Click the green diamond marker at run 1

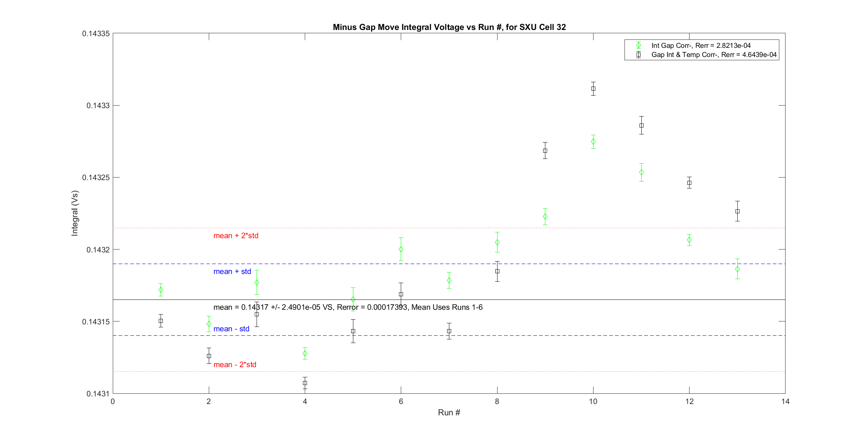click(161, 290)
